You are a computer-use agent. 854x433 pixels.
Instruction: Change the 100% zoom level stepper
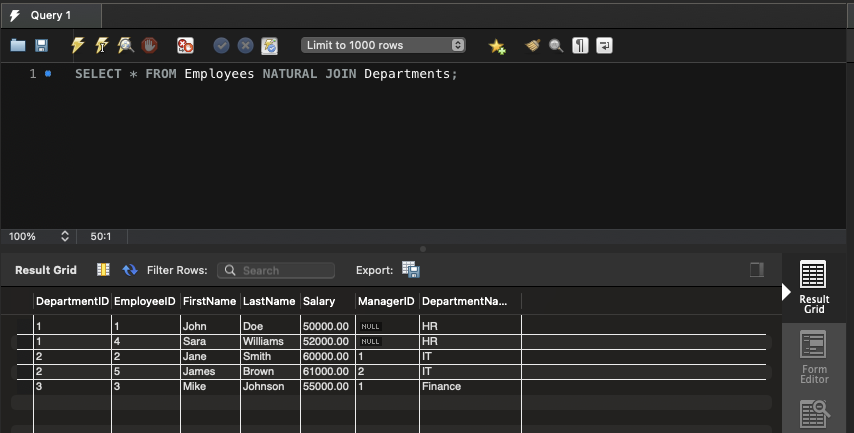click(x=65, y=237)
